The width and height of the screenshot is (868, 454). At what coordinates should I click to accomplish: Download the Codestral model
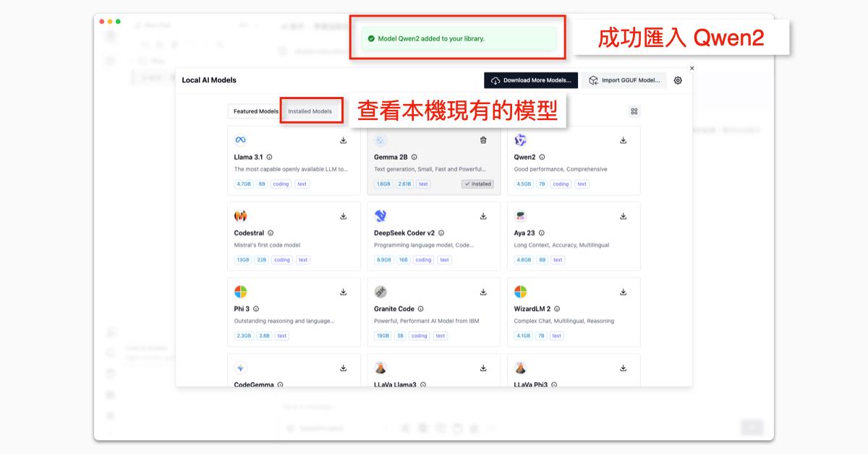pos(344,216)
